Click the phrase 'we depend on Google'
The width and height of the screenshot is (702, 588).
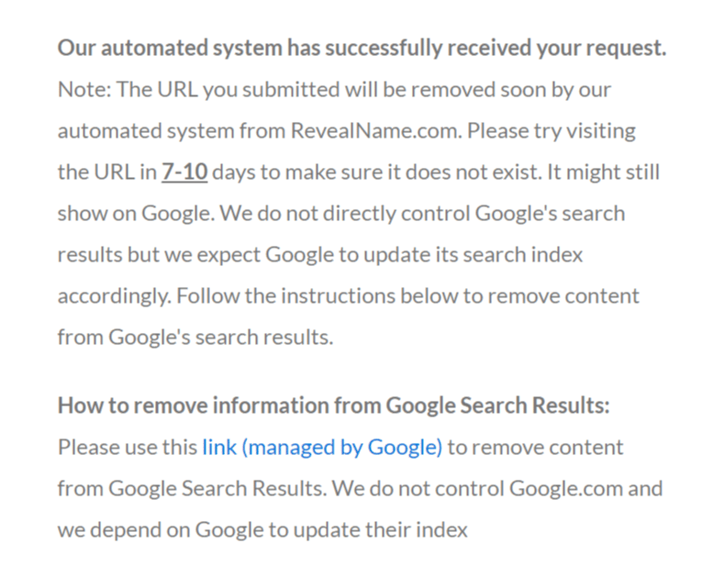(161, 530)
